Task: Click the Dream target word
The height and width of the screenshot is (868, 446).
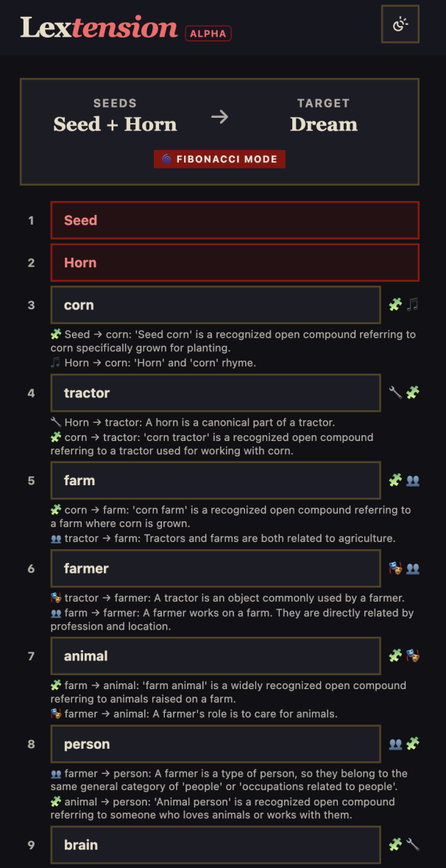Action: [324, 124]
